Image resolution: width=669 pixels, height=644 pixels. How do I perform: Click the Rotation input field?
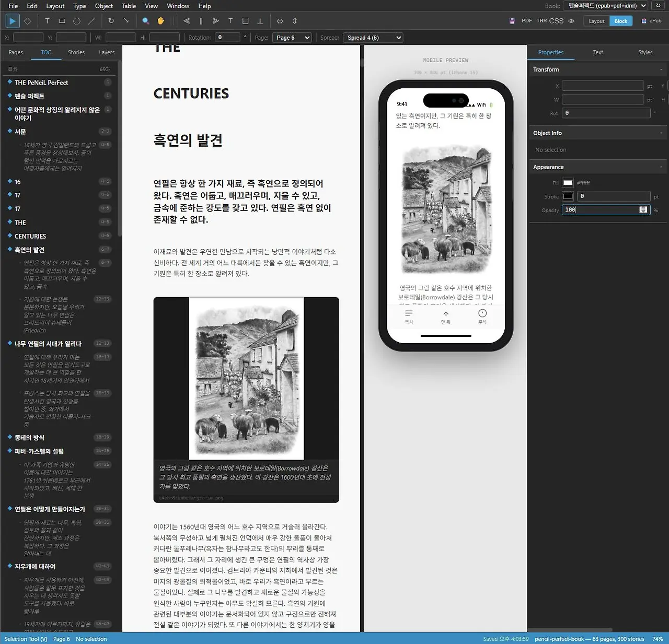pyautogui.click(x=227, y=38)
